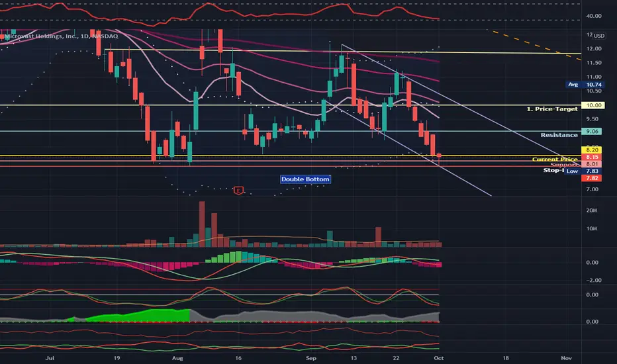The height and width of the screenshot is (364, 617).
Task: Select the 10.00 price-target axis label
Action: coord(593,105)
